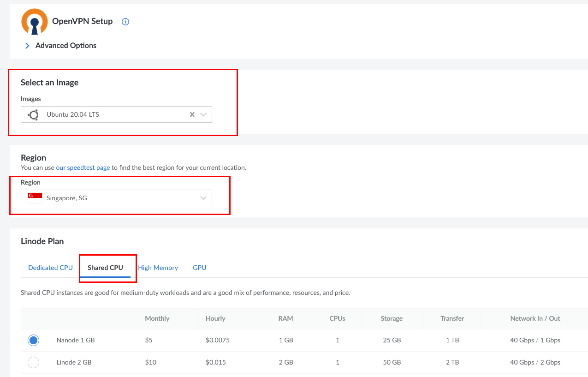Screen dimensions: 588x377
Task: Clear the selected Ubuntu 20.04 LTS image
Action: (192, 115)
